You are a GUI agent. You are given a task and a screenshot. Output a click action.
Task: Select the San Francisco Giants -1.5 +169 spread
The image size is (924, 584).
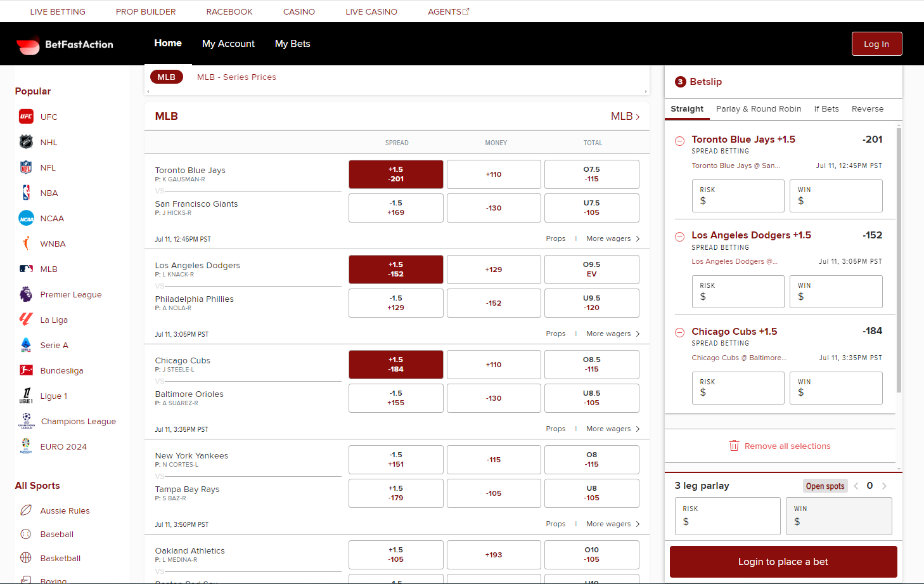tap(396, 208)
